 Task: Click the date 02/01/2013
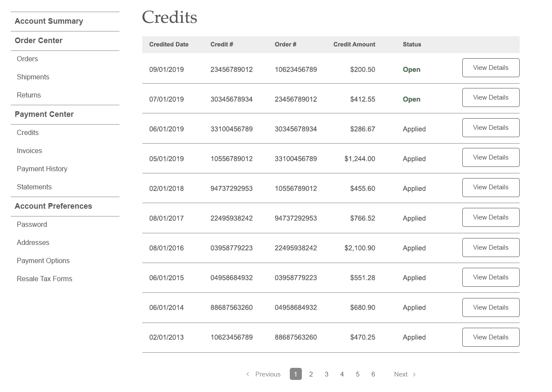166,337
